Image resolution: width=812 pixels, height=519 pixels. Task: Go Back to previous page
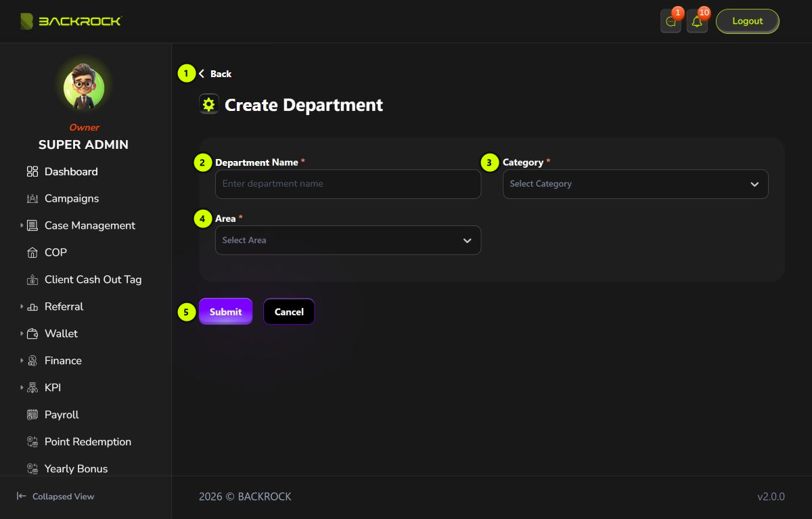pos(215,74)
